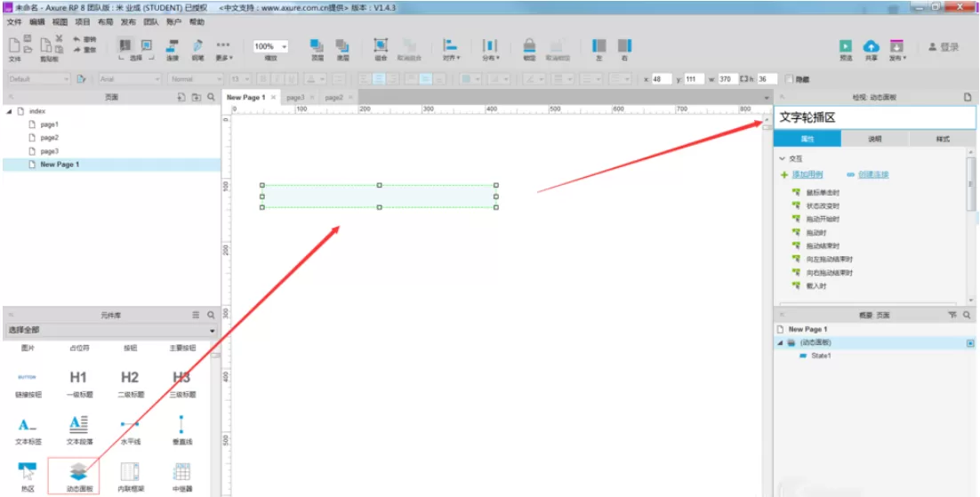Click the 创建连接 create link

pyautogui.click(x=873, y=174)
